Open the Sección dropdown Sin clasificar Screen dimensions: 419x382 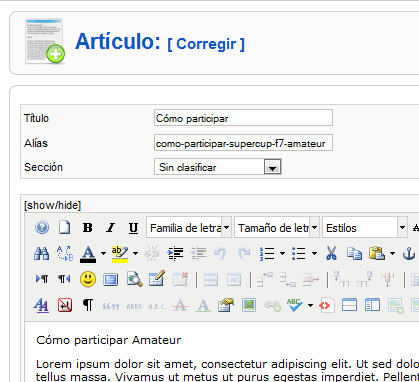218,167
